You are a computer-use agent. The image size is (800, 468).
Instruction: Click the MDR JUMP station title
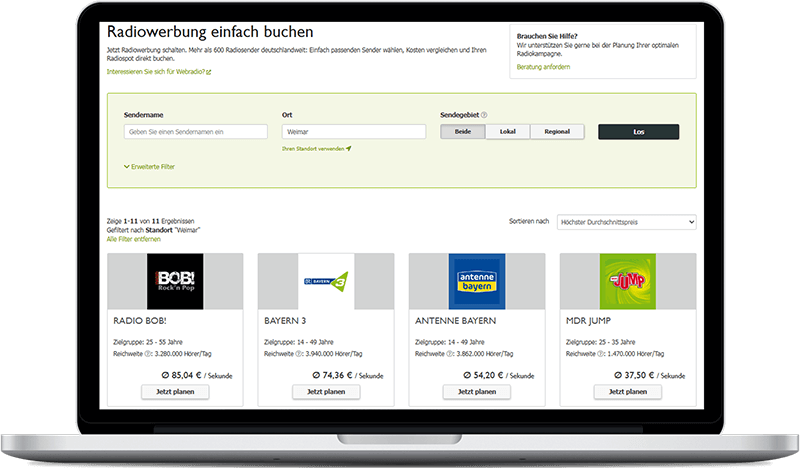tap(588, 321)
